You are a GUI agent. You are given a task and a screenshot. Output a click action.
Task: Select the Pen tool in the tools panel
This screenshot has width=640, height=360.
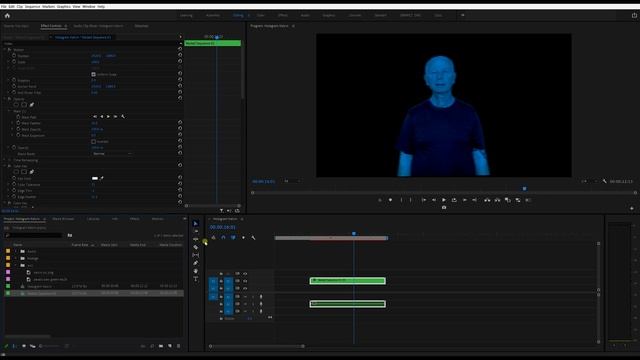[196, 263]
